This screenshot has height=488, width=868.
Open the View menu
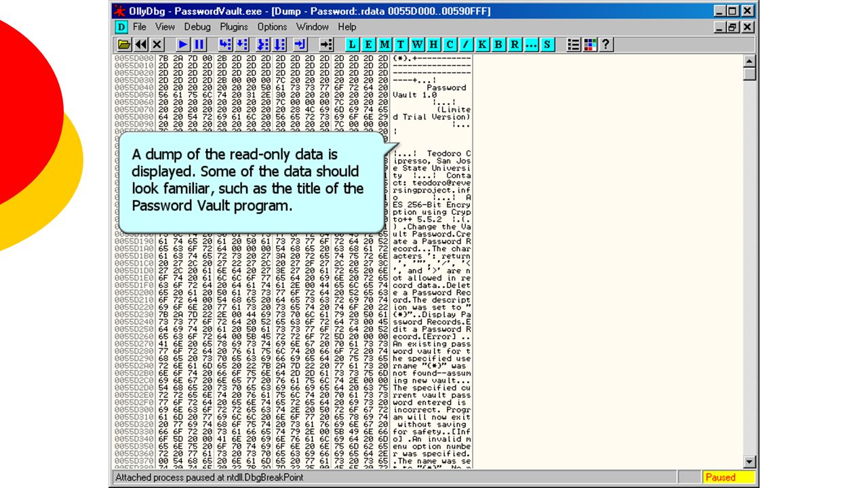[165, 27]
